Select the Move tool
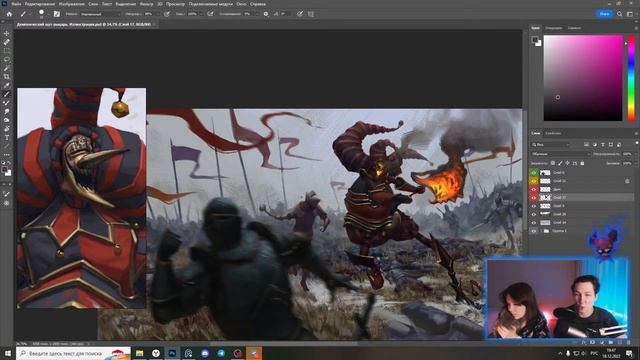 (7, 33)
